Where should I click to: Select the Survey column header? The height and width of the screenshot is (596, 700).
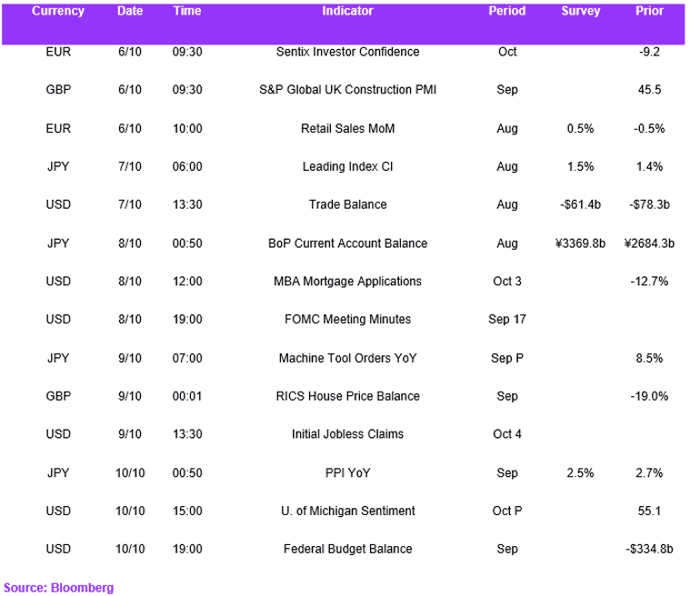580,11
